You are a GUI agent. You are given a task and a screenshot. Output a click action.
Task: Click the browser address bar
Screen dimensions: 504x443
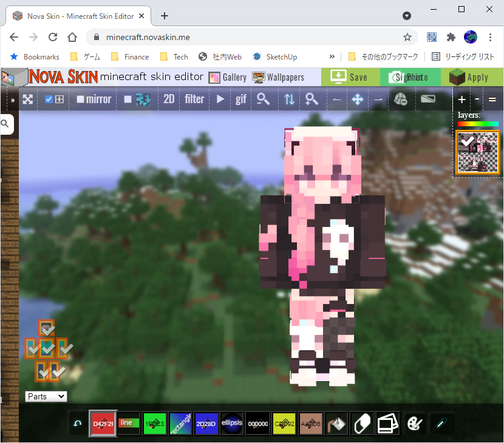click(x=251, y=37)
